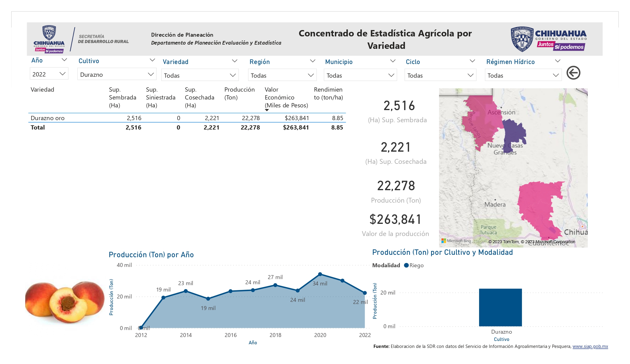Open the Municipio Todas dropdown
This screenshot has width=630, height=364.
coord(360,75)
